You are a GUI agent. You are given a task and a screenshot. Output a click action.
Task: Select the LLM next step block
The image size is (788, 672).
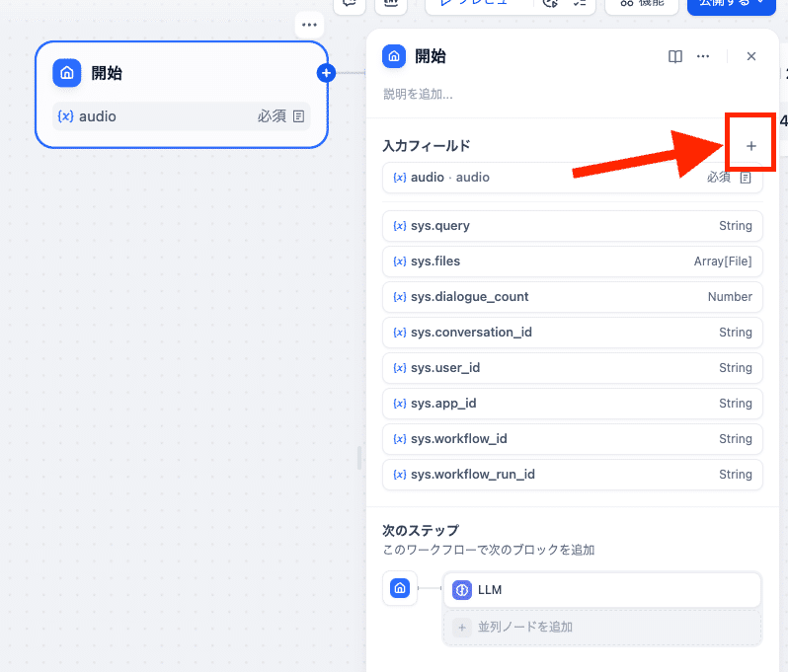[601, 590]
